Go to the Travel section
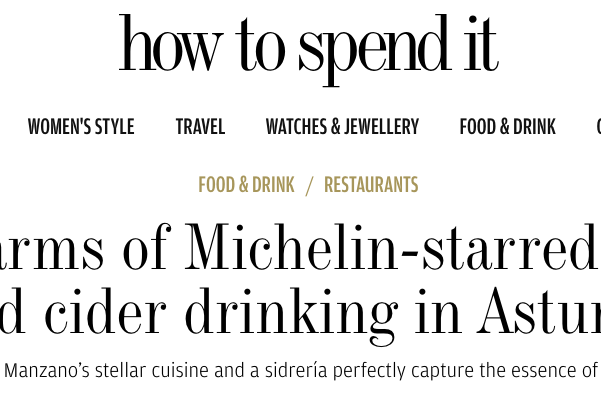Viewport: 601px width, 401px height. (200, 127)
